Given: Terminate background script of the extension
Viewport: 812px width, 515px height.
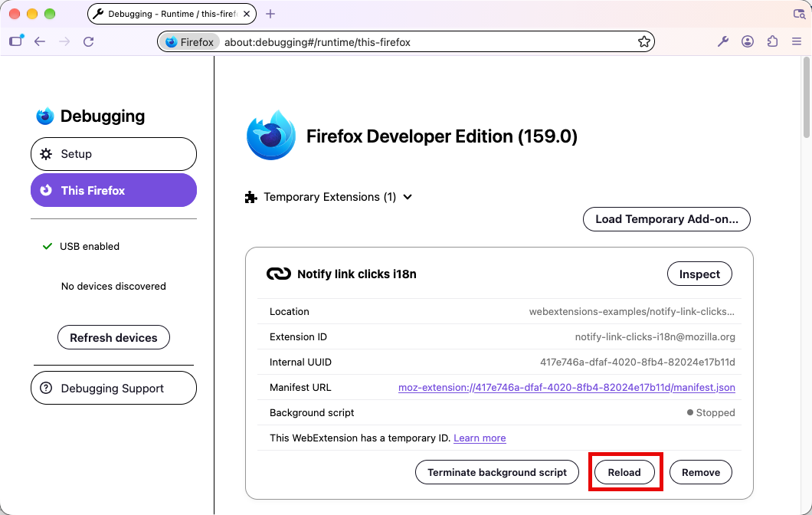Looking at the screenshot, I should pos(496,472).
